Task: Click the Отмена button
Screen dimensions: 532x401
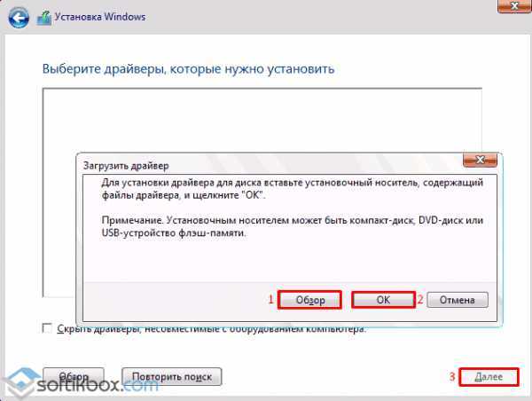Action: pyautogui.click(x=458, y=300)
